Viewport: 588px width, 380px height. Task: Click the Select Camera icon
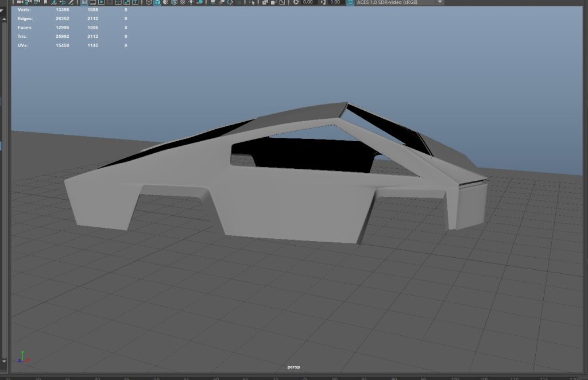[20, 2]
